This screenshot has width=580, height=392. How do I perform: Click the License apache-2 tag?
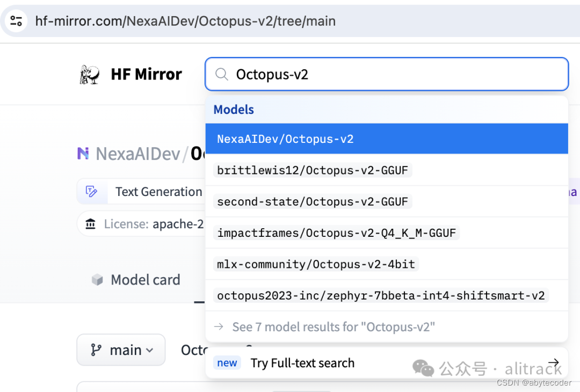141,224
